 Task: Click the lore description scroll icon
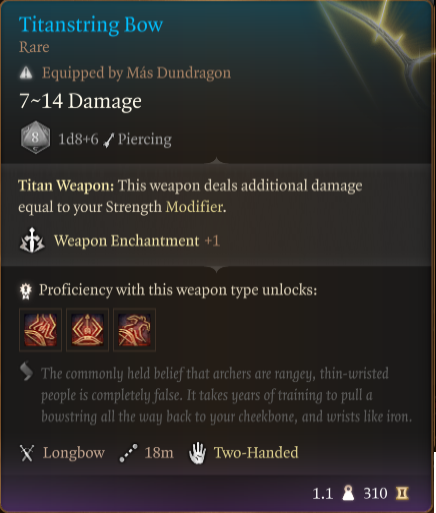(26, 371)
